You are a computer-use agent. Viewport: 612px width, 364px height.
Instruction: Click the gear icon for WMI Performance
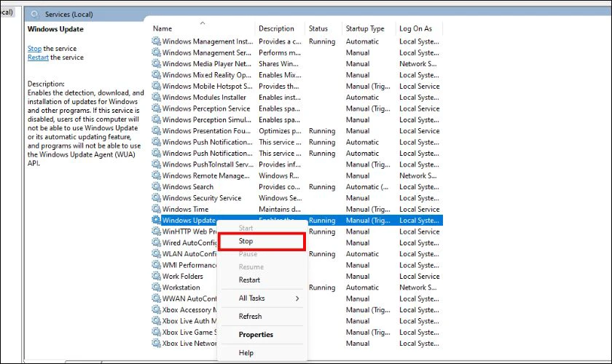(x=156, y=265)
